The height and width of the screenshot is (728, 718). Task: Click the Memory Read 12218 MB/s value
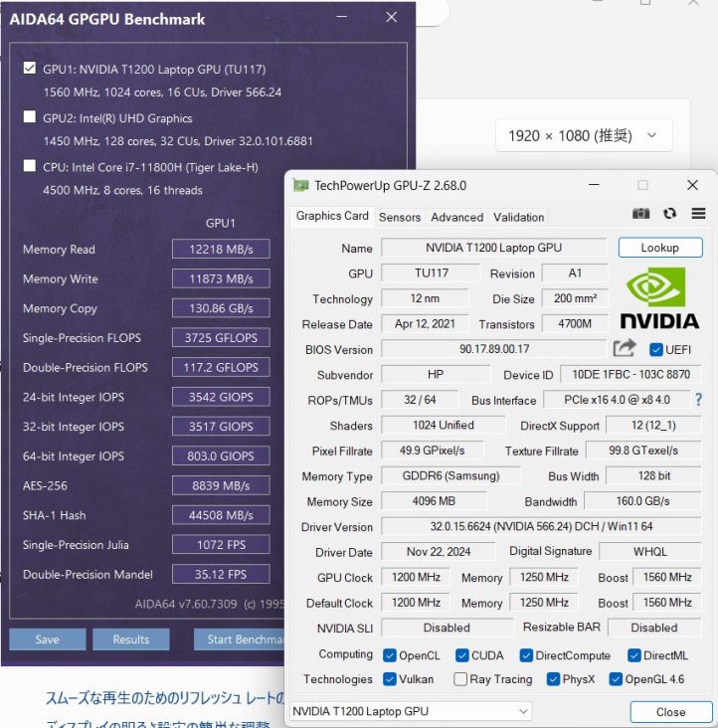coord(221,249)
